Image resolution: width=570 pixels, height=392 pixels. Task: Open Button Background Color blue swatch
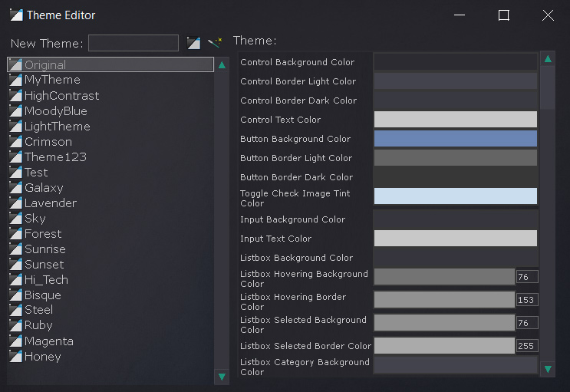coord(456,139)
